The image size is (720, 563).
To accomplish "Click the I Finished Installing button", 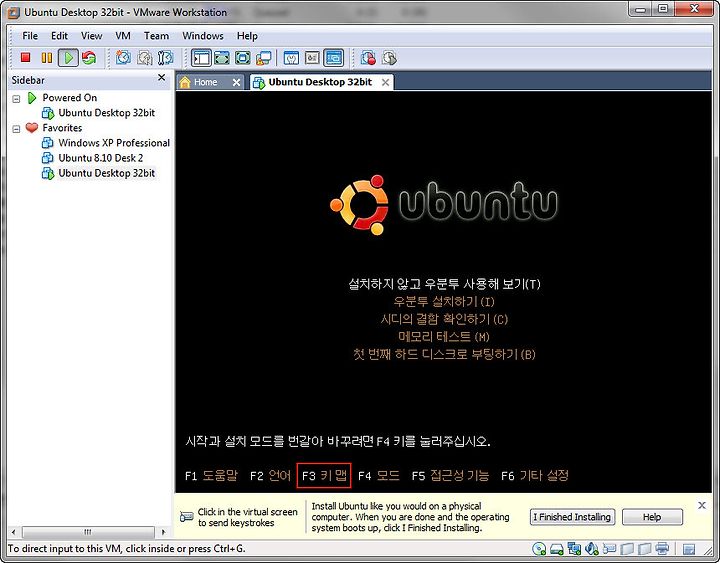I will [572, 517].
